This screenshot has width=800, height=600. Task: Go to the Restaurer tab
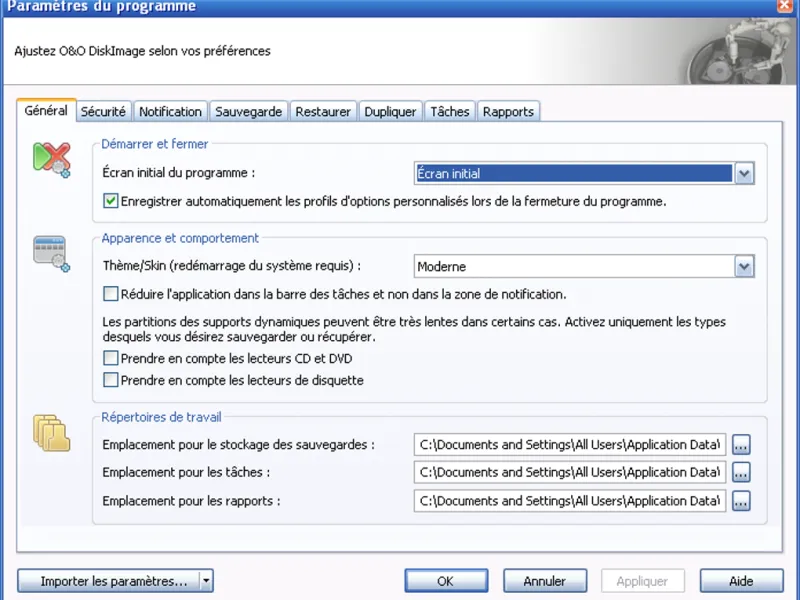[x=323, y=112]
